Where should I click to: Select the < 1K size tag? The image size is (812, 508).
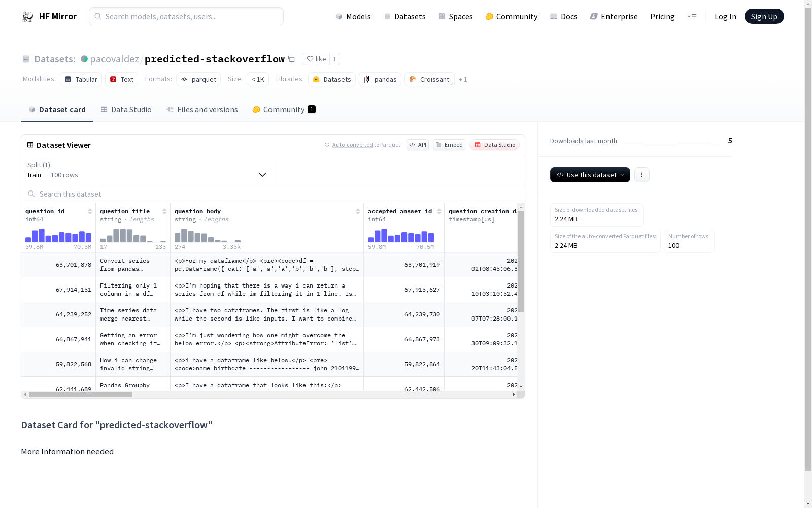(x=258, y=79)
